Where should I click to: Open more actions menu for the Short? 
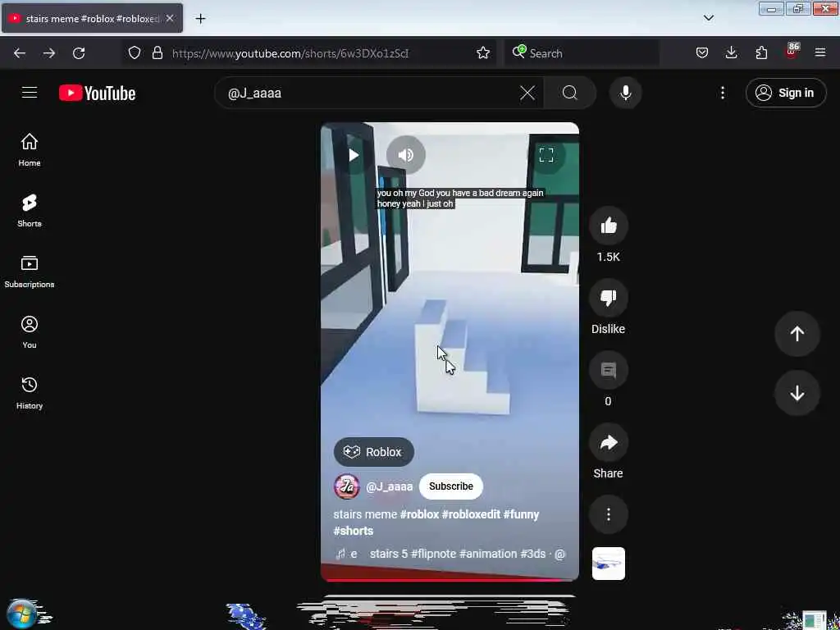point(609,515)
